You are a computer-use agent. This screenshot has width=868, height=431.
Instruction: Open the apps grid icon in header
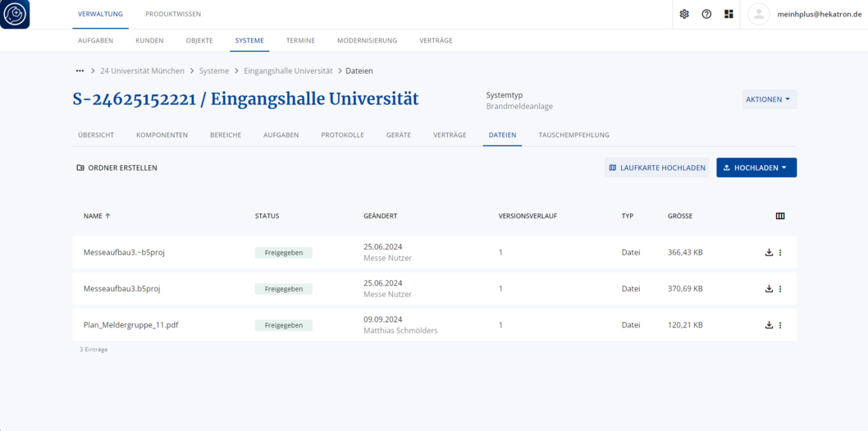729,15
